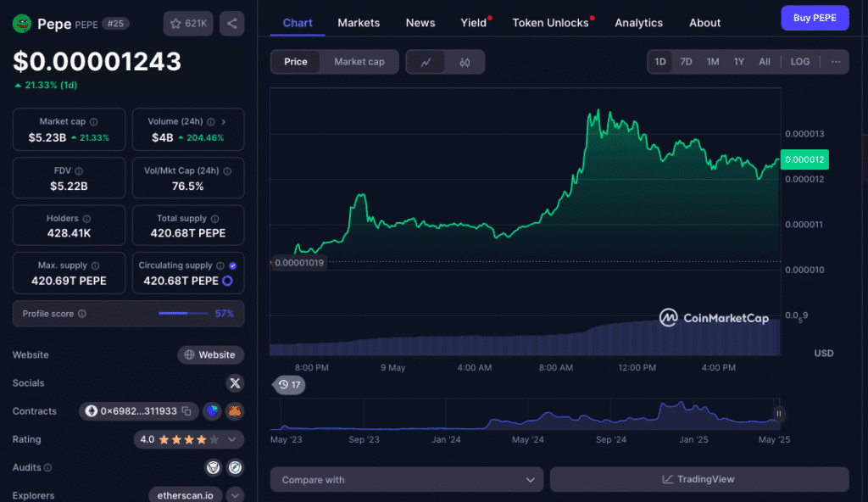The width and height of the screenshot is (868, 502).
Task: Add PEPE via the MetaMask fox icon
Action: click(x=235, y=411)
